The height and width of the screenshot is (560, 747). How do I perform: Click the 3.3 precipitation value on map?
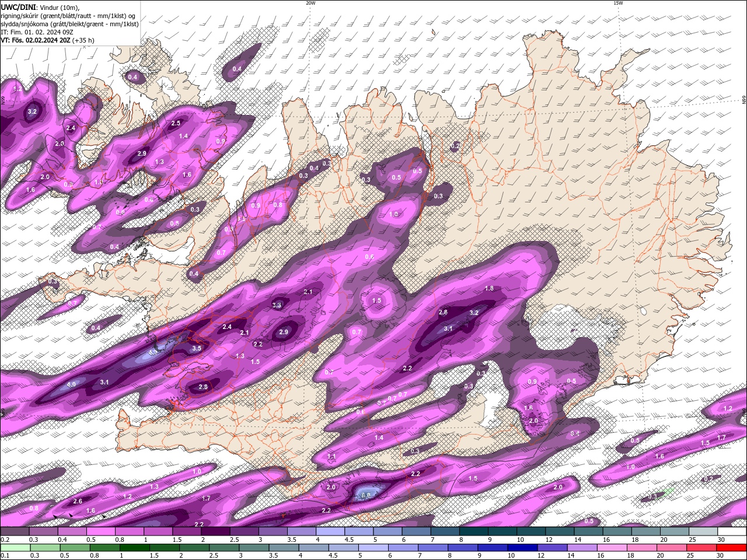click(277, 305)
